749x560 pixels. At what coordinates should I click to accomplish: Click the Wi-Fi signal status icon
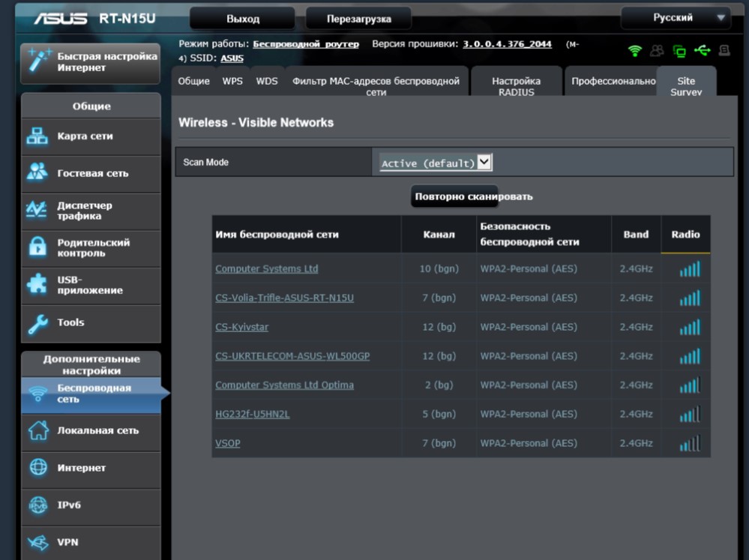click(x=635, y=51)
